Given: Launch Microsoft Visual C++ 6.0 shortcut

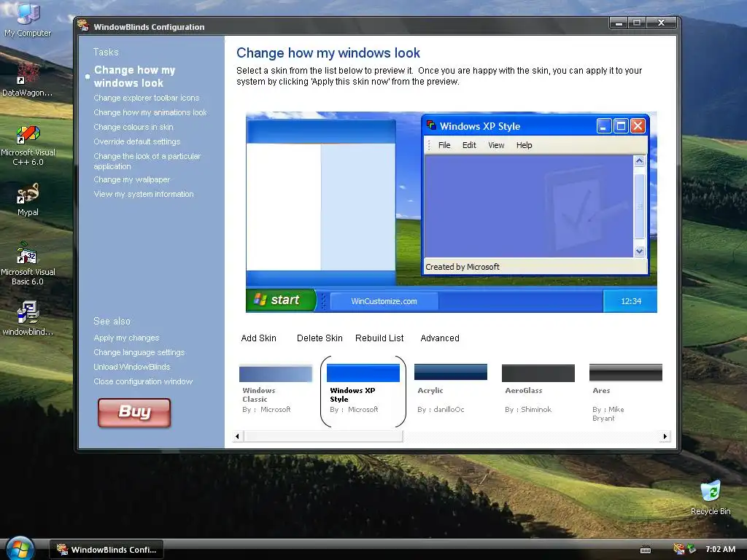Looking at the screenshot, I should (28, 145).
